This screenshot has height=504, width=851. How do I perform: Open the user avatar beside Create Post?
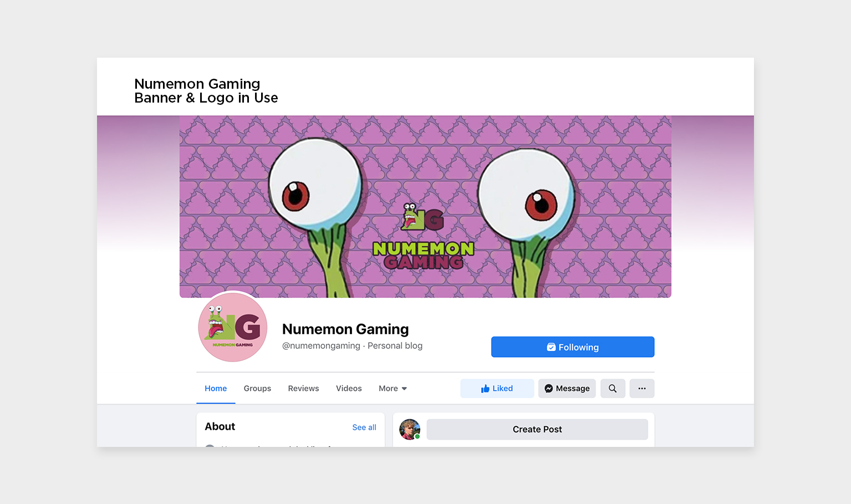(x=410, y=430)
